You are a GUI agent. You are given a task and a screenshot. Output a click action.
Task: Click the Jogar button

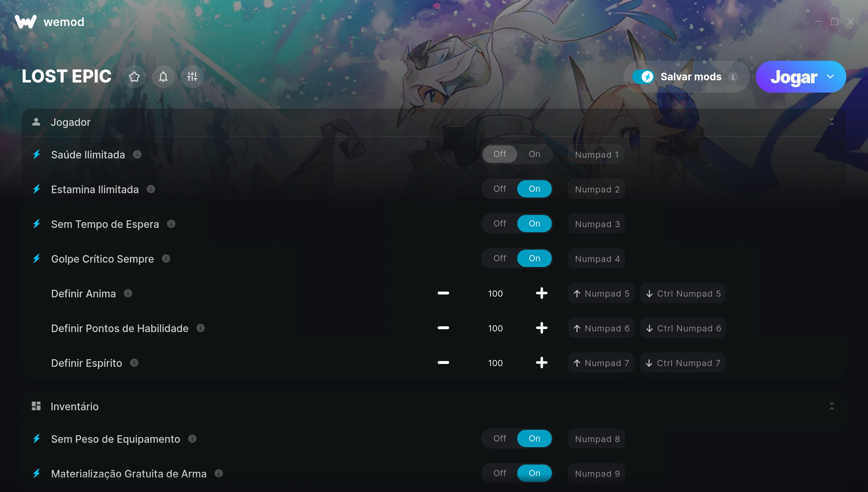793,77
